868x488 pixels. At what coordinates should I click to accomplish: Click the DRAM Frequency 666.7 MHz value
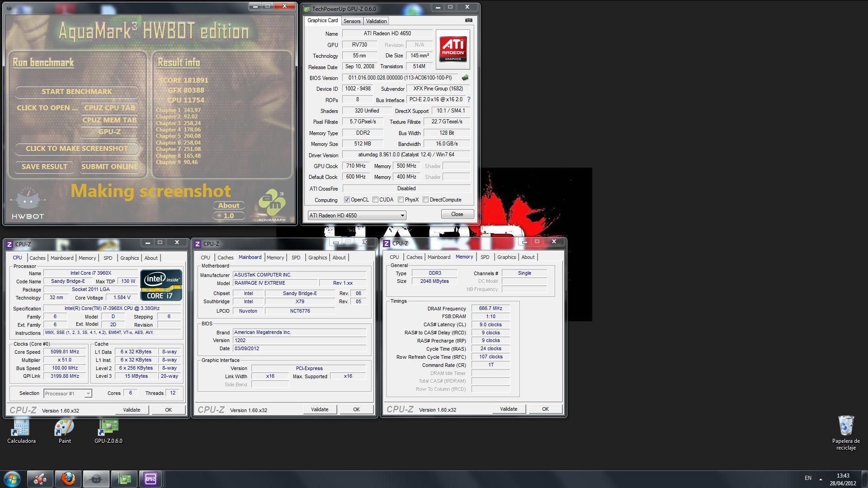click(491, 309)
